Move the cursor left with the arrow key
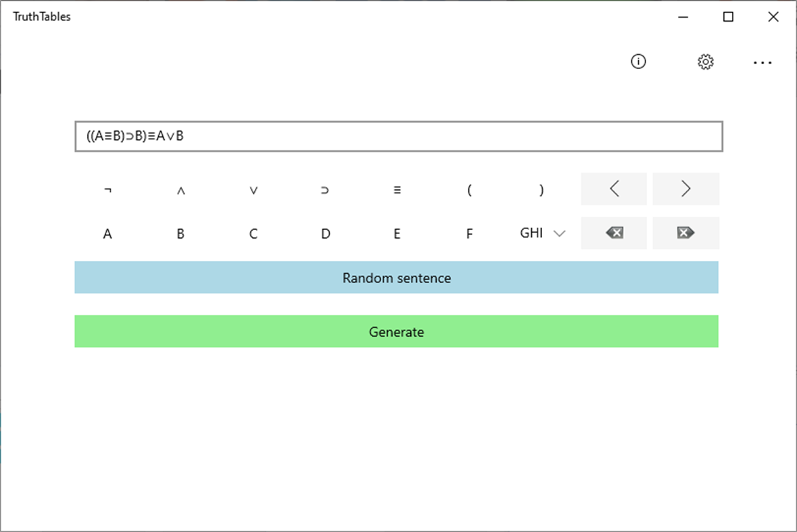 click(613, 189)
